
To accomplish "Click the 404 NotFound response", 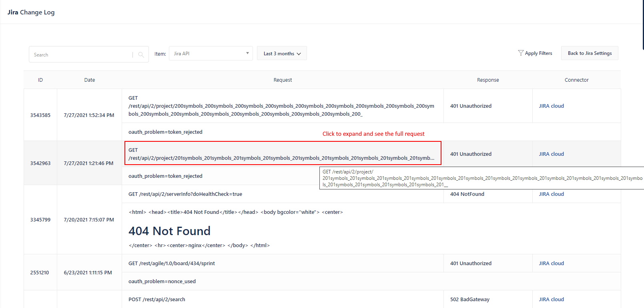I will coord(467,194).
